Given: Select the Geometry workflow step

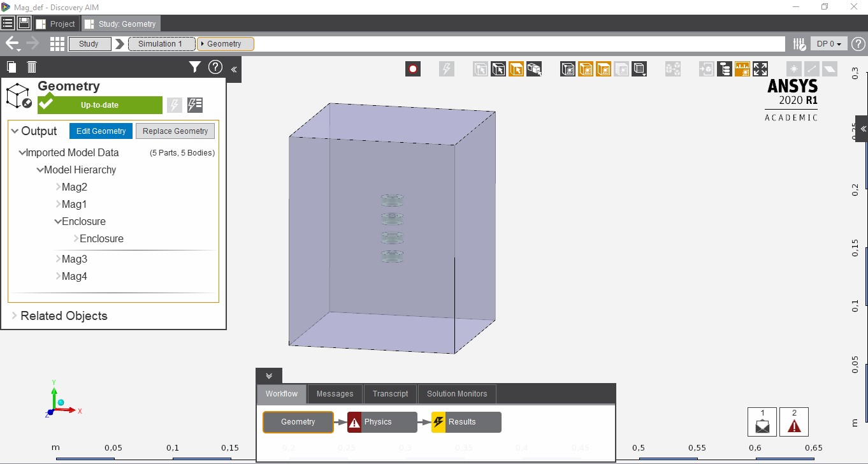Looking at the screenshot, I should [x=298, y=422].
